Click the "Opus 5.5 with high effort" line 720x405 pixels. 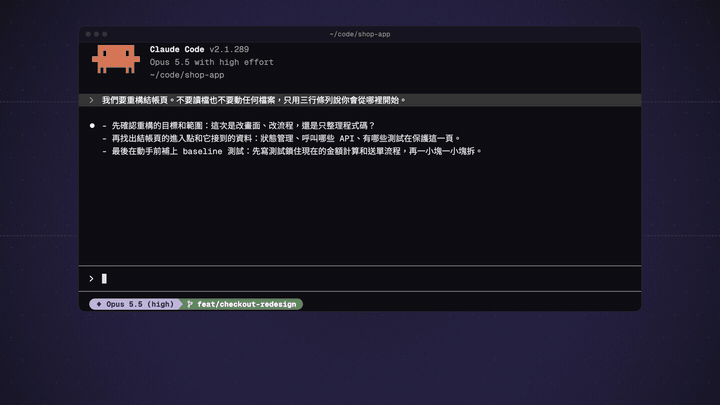tap(212, 62)
